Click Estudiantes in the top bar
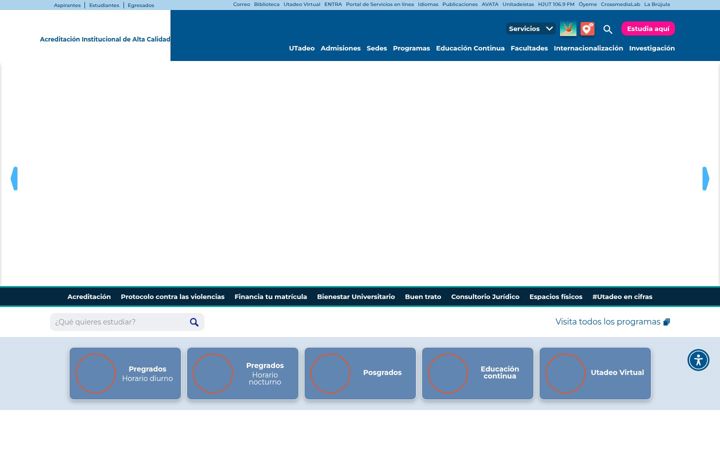Image resolution: width=720 pixels, height=450 pixels. click(104, 6)
